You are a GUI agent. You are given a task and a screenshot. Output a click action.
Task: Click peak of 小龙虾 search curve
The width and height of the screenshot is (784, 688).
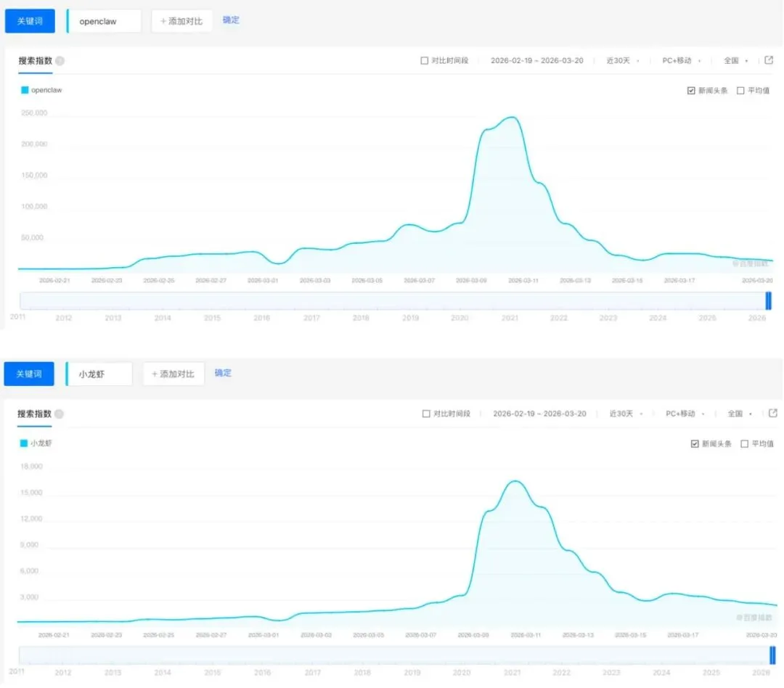pyautogui.click(x=515, y=481)
